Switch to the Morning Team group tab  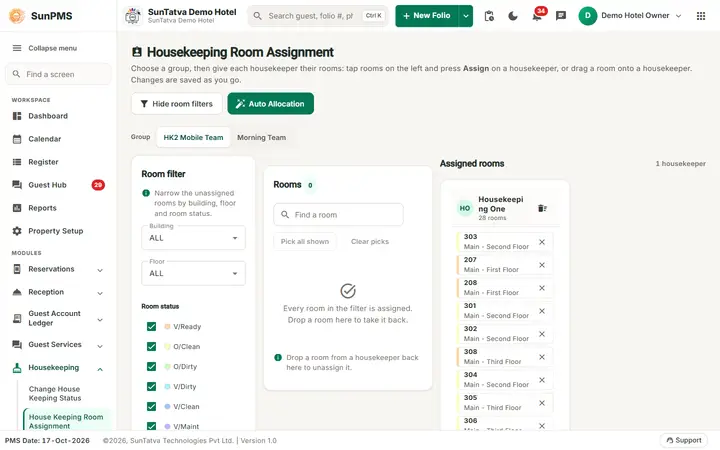coord(261,137)
